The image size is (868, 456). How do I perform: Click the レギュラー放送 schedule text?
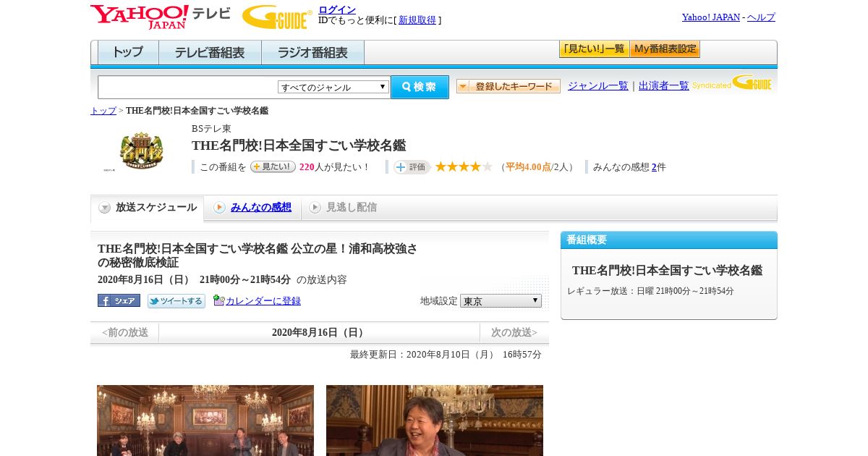point(650,291)
